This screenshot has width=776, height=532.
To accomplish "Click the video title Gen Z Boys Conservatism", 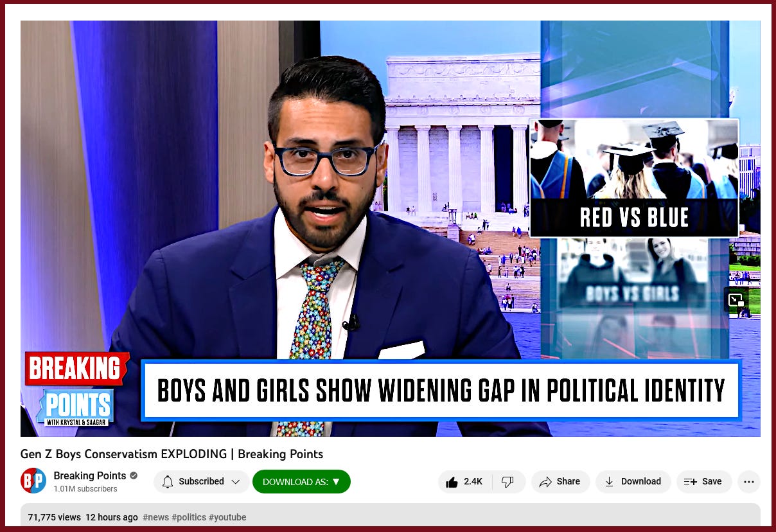I will [172, 454].
